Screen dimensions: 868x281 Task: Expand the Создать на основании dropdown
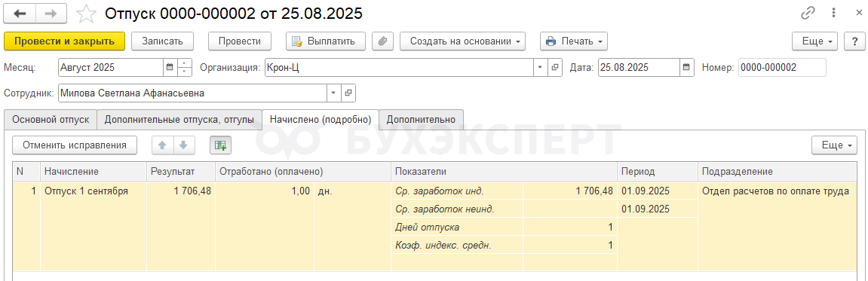(462, 41)
